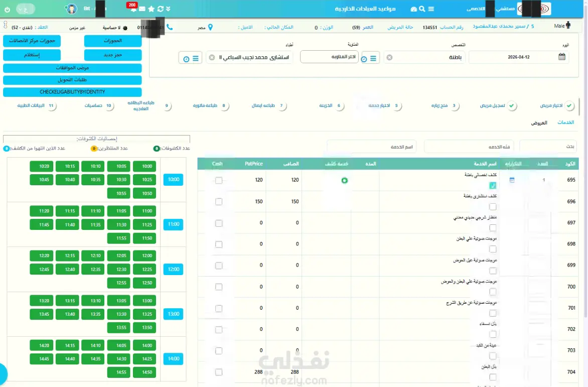The height and width of the screenshot is (387, 588).
Task: Toggle the Cash checkbox for row 695
Action: [x=219, y=180]
